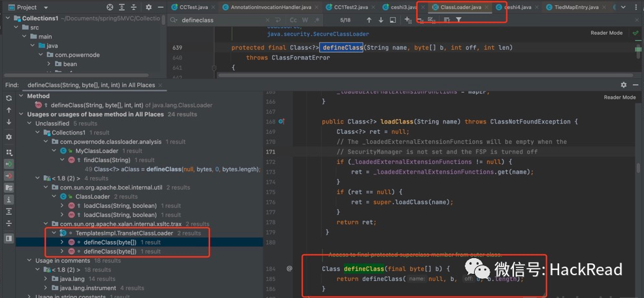Collapse the Method node in Find results
Screen dimensions: 644x298
tap(22, 96)
